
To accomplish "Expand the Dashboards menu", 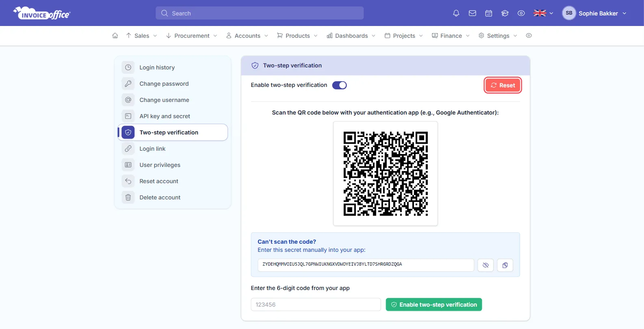I will 351,36.
